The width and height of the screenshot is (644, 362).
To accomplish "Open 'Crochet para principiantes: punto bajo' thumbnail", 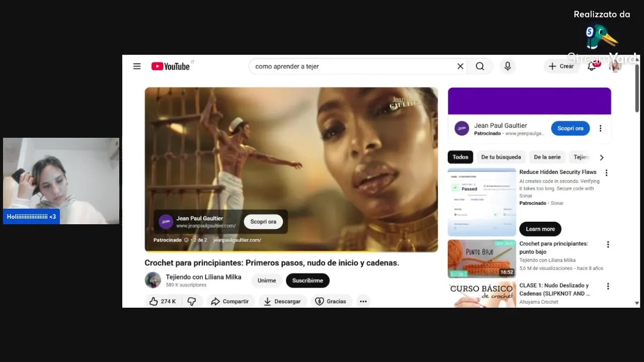I will click(482, 258).
